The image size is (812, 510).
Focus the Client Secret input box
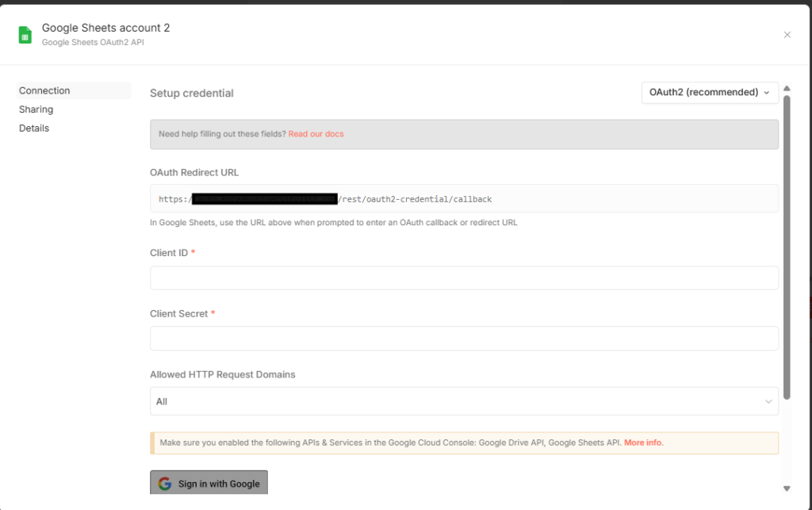(x=463, y=338)
